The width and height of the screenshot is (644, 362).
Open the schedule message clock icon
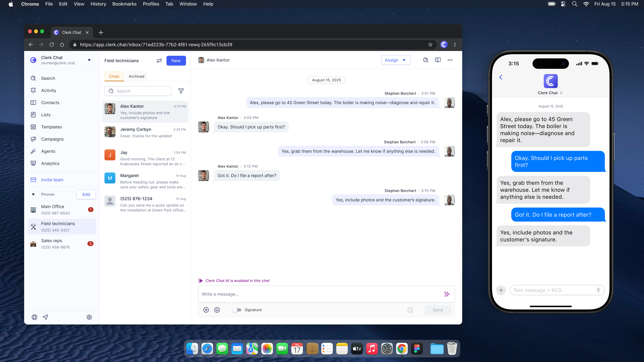[410, 310]
